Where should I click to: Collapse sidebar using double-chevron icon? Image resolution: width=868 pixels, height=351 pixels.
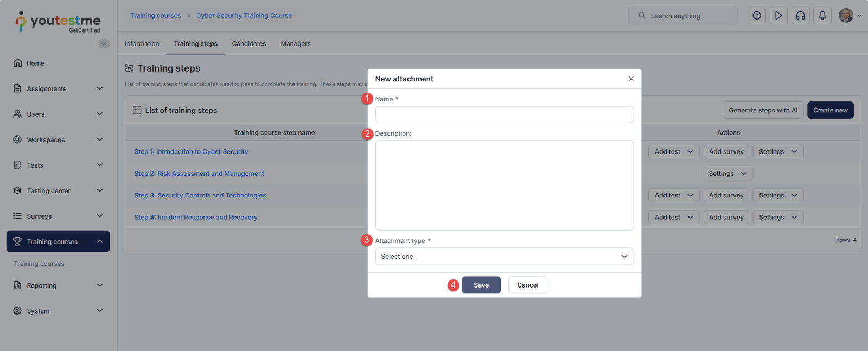tap(104, 44)
